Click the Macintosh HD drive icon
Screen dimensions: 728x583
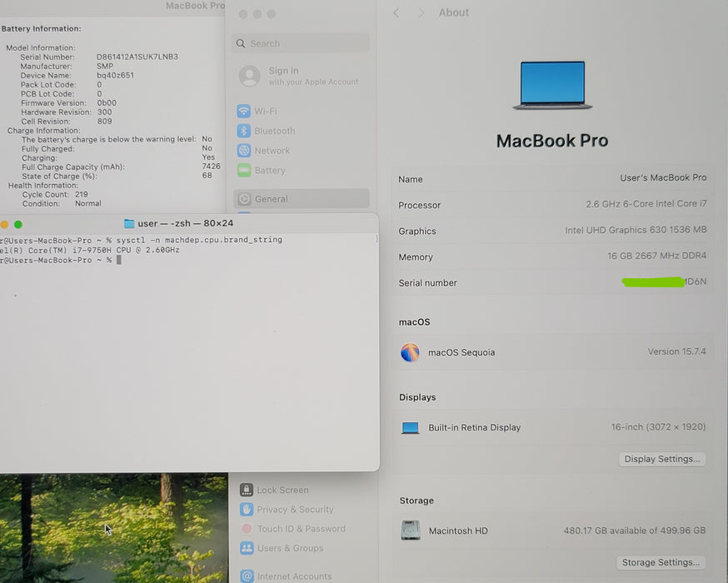click(x=411, y=530)
